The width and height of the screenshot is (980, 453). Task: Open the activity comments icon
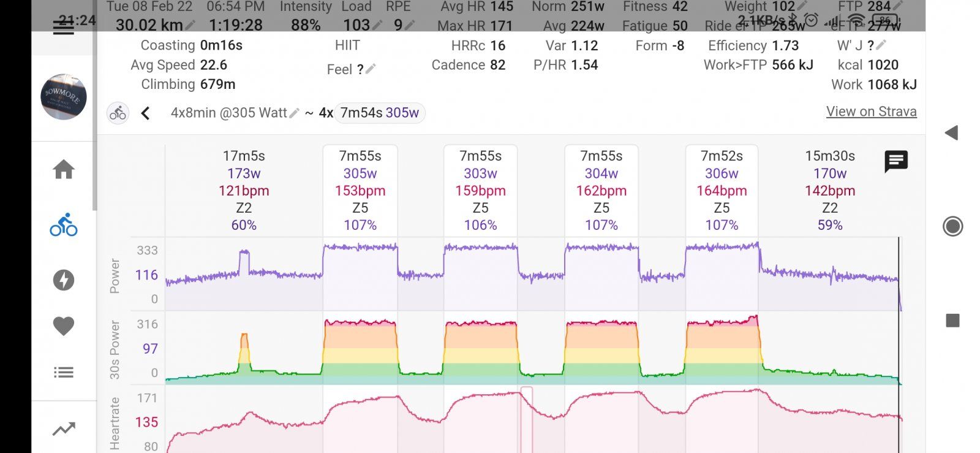(895, 162)
